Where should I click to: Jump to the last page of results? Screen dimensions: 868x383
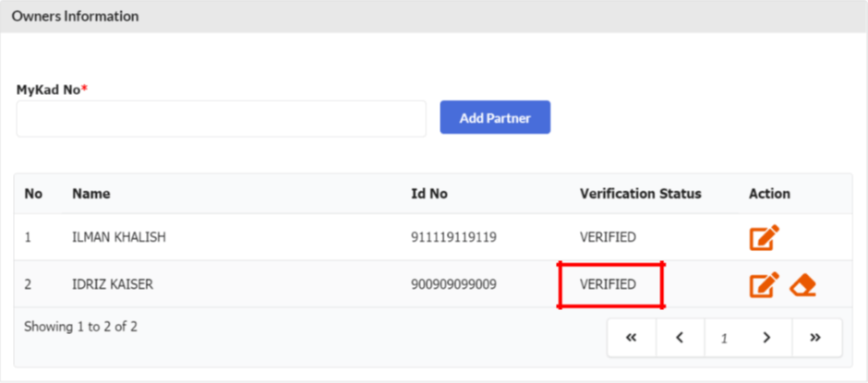pos(814,338)
